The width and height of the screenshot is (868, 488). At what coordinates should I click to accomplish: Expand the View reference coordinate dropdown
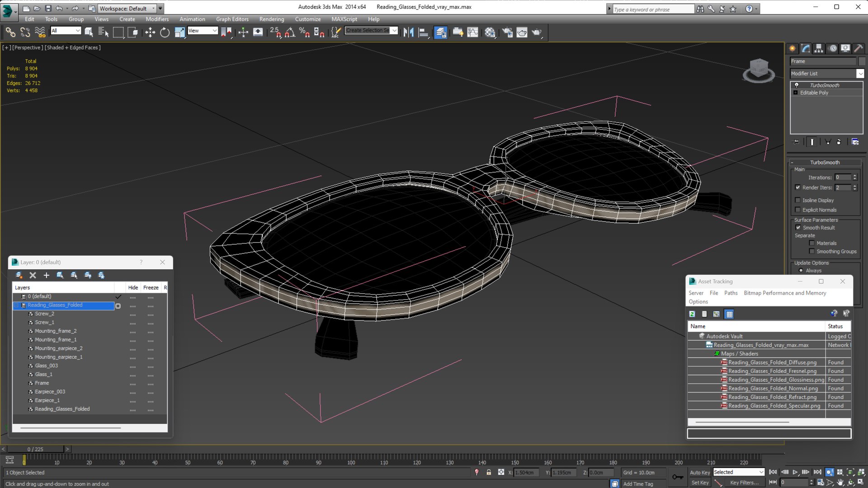point(214,31)
